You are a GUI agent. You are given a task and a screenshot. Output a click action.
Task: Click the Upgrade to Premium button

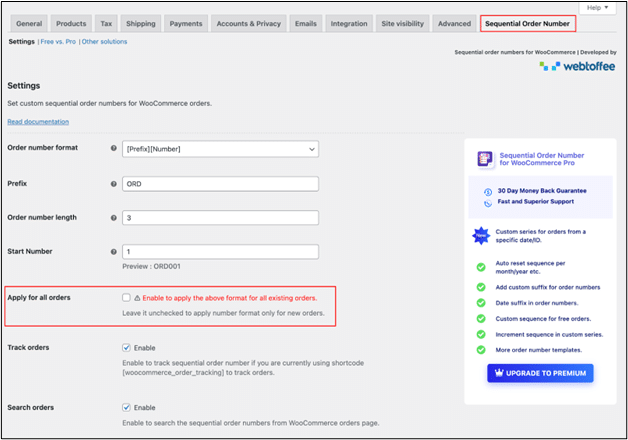pyautogui.click(x=540, y=373)
